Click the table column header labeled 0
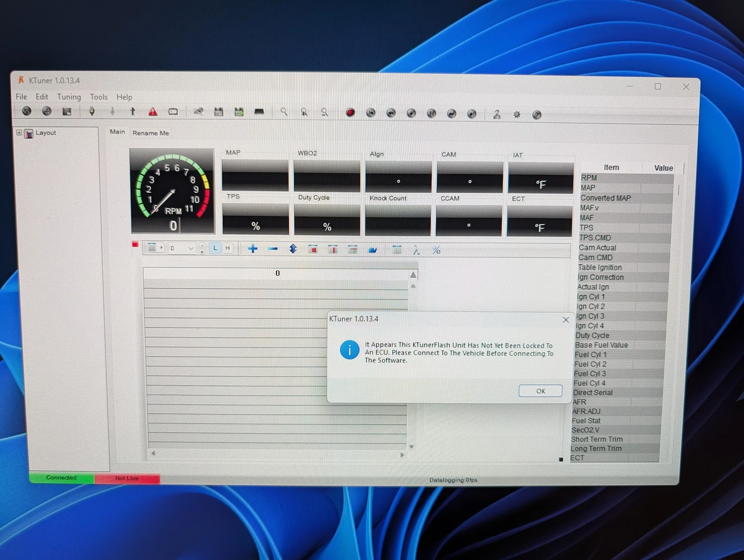Image resolution: width=744 pixels, height=560 pixels. click(x=277, y=273)
